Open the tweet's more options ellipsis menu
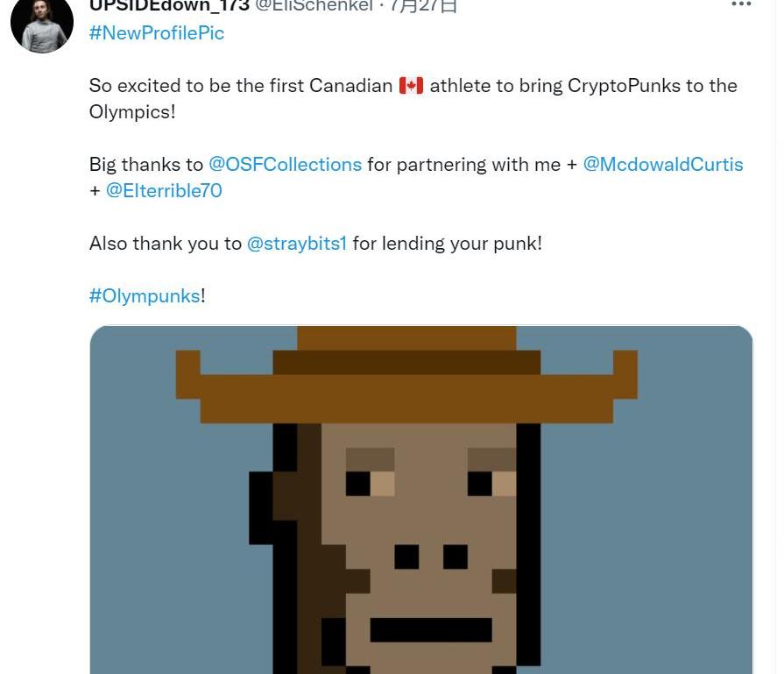 coord(741,5)
